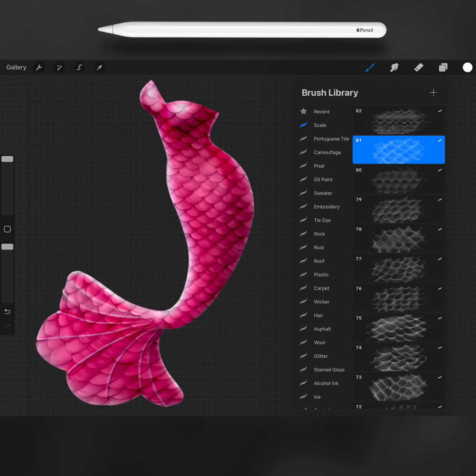Select the Portuguese Tile brush set

(331, 139)
